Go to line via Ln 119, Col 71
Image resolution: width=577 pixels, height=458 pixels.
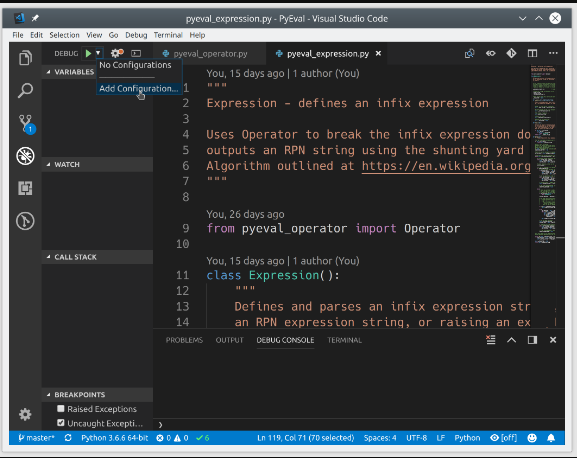pos(305,438)
